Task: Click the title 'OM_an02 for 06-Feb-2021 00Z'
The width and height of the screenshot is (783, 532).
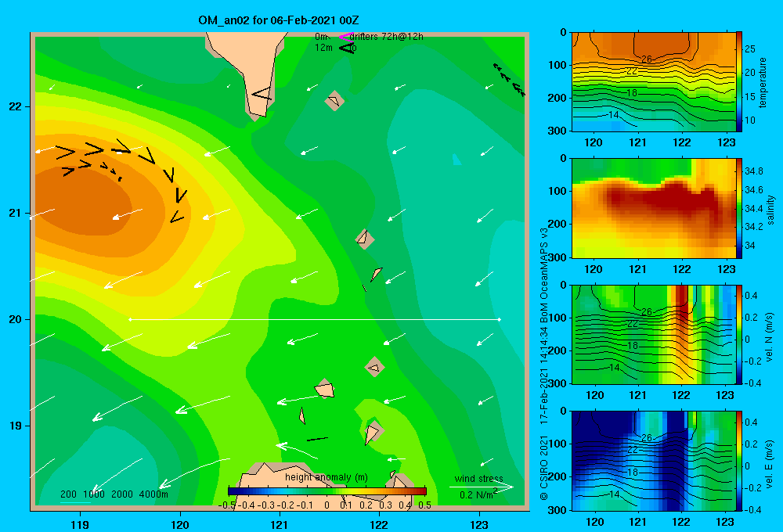Action: tap(279, 20)
